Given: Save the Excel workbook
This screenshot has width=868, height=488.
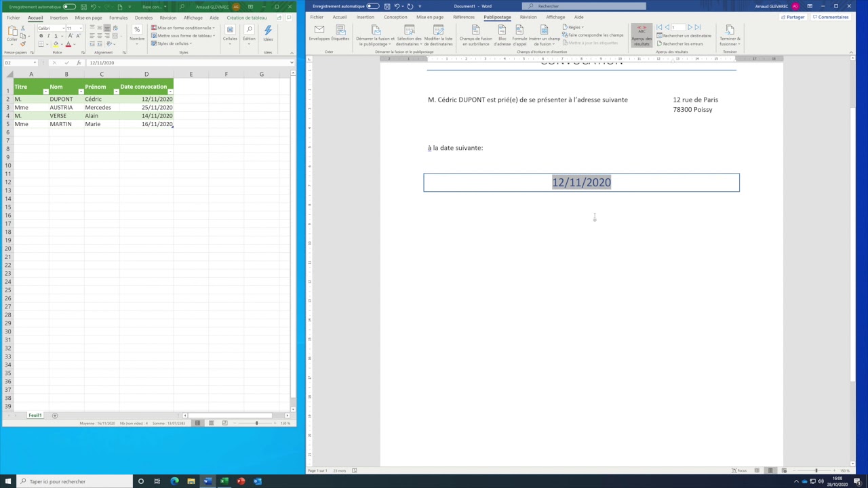Looking at the screenshot, I should (83, 7).
